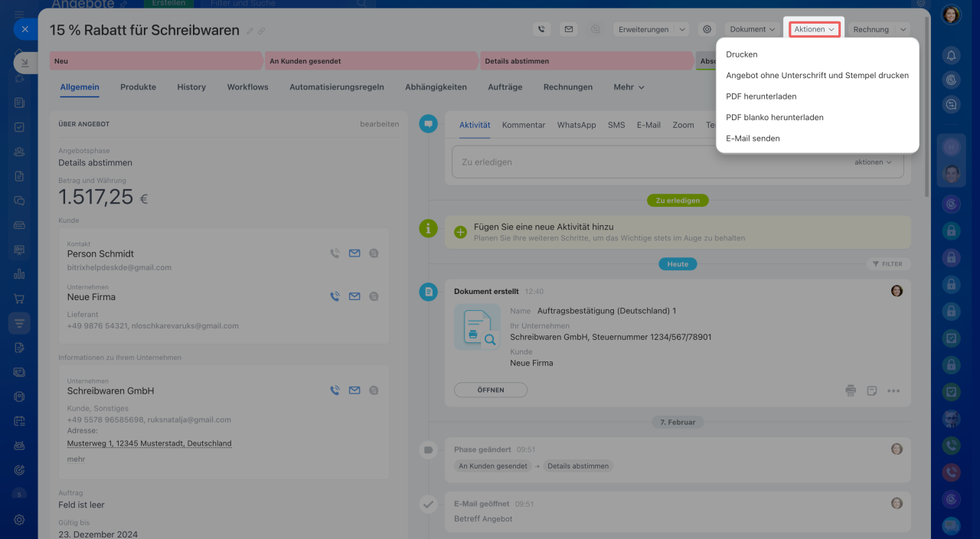Open the Dokument dropdown

[753, 29]
